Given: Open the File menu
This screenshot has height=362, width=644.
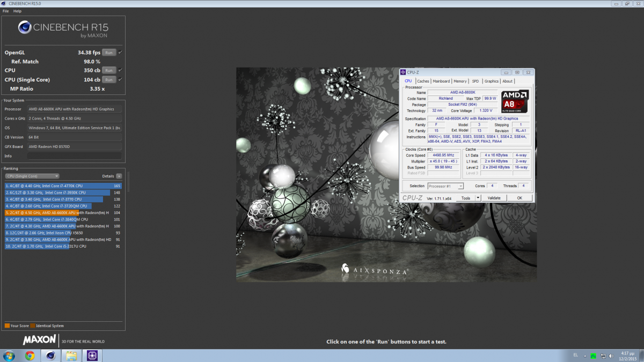Looking at the screenshot, I should tap(6, 11).
